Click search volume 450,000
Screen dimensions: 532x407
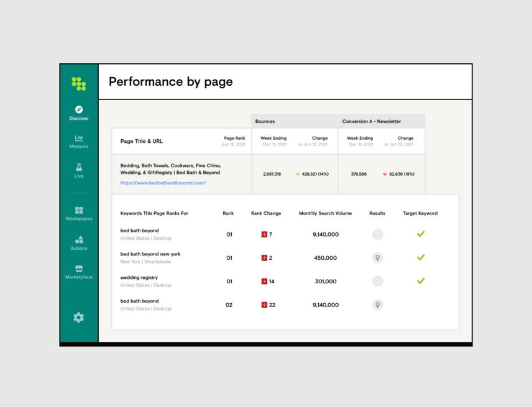[326, 258]
